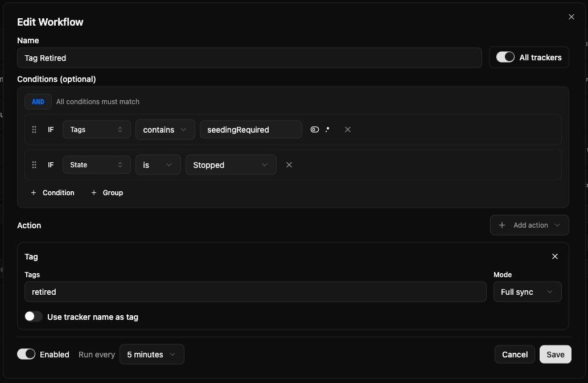Click the workflow Name input field
The width and height of the screenshot is (588, 383).
click(x=249, y=58)
